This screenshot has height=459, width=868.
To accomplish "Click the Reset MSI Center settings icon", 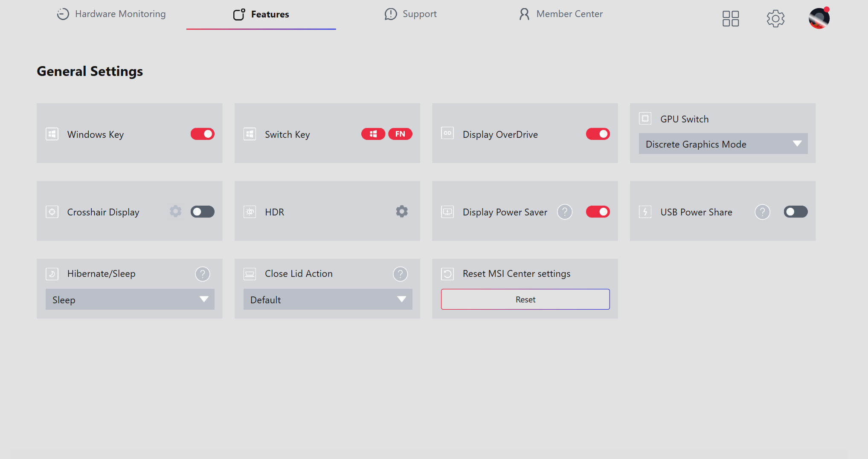I will 447,274.
